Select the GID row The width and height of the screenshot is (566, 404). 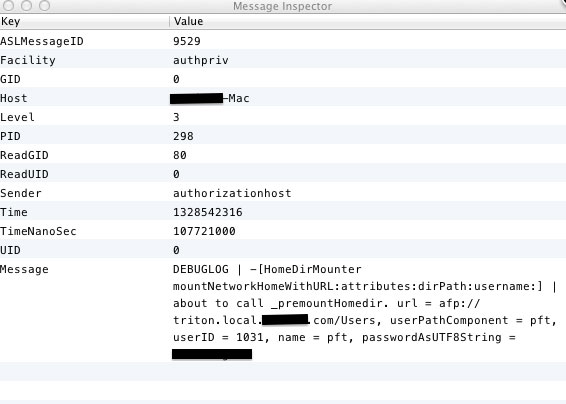[x=283, y=79]
